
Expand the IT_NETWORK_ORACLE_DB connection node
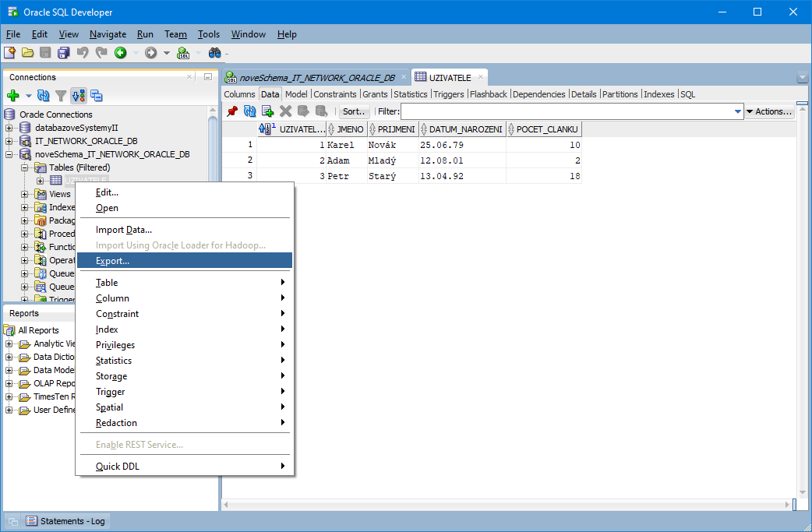coord(9,141)
